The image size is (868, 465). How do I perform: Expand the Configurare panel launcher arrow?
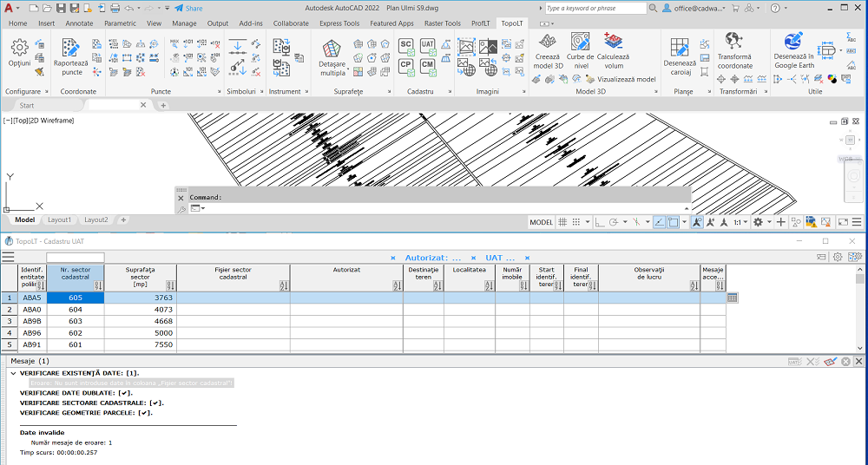point(47,92)
